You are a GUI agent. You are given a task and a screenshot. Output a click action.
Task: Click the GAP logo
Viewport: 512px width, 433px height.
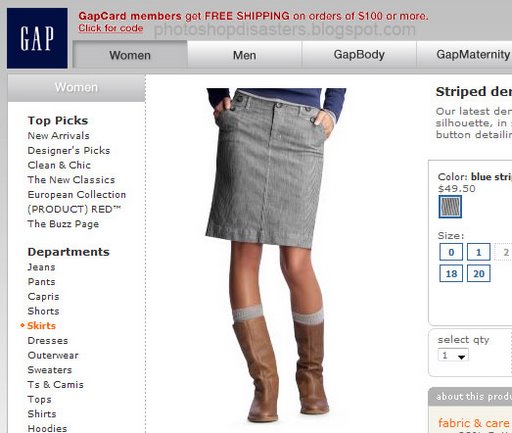[x=37, y=38]
